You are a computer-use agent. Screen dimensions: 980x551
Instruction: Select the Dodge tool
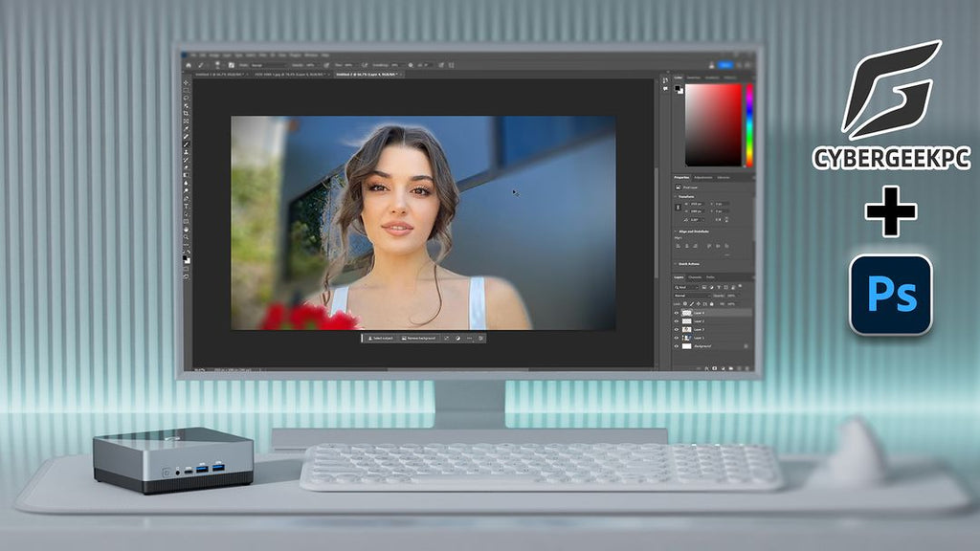pos(187,190)
